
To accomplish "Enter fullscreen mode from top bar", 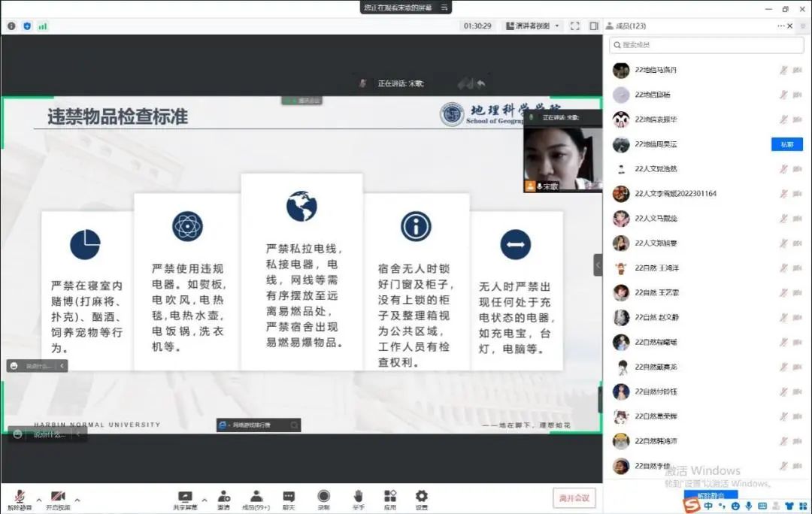I will coord(575,26).
